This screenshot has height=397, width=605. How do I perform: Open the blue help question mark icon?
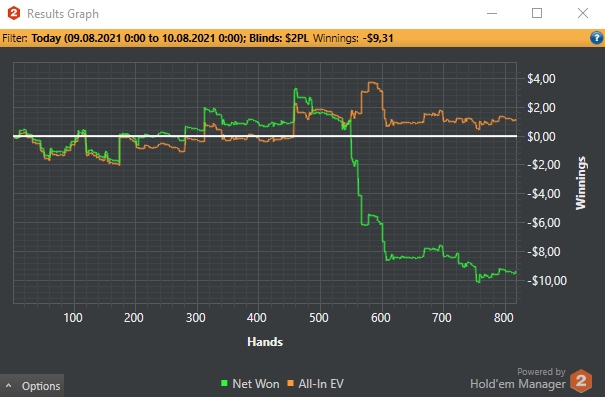coord(596,38)
